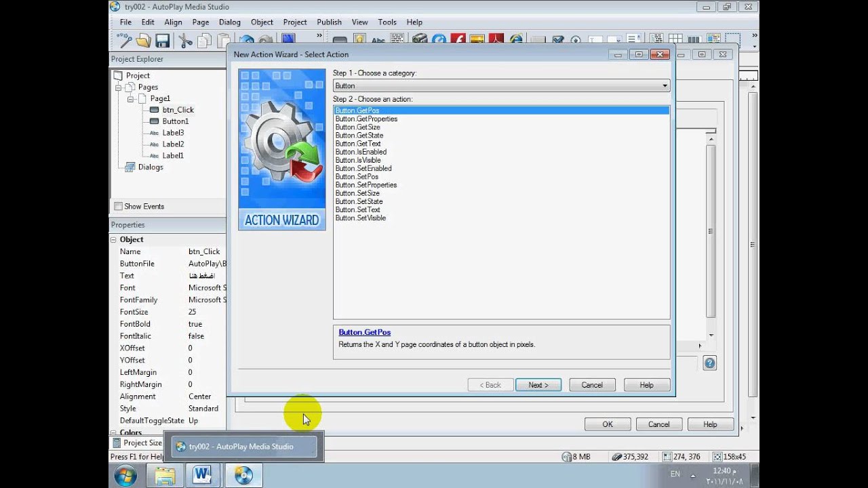
Task: Click the blue question mark help icon
Action: pyautogui.click(x=709, y=363)
